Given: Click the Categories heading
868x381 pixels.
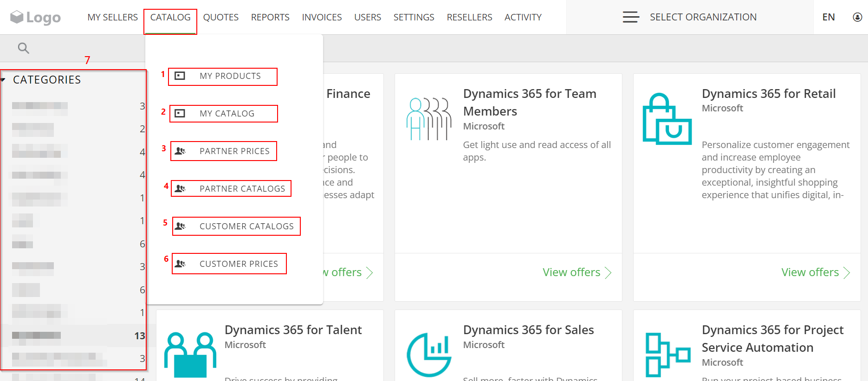Looking at the screenshot, I should pos(47,80).
